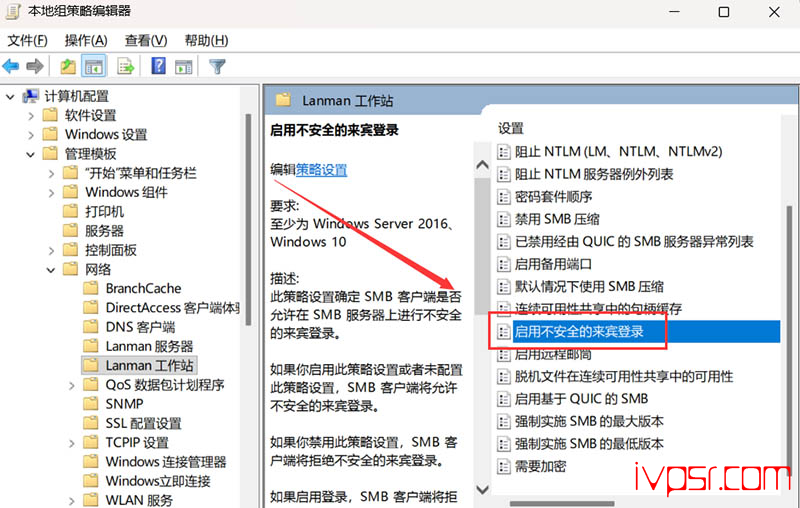
Task: Collapse the 网络 tree node
Action: (x=52, y=269)
